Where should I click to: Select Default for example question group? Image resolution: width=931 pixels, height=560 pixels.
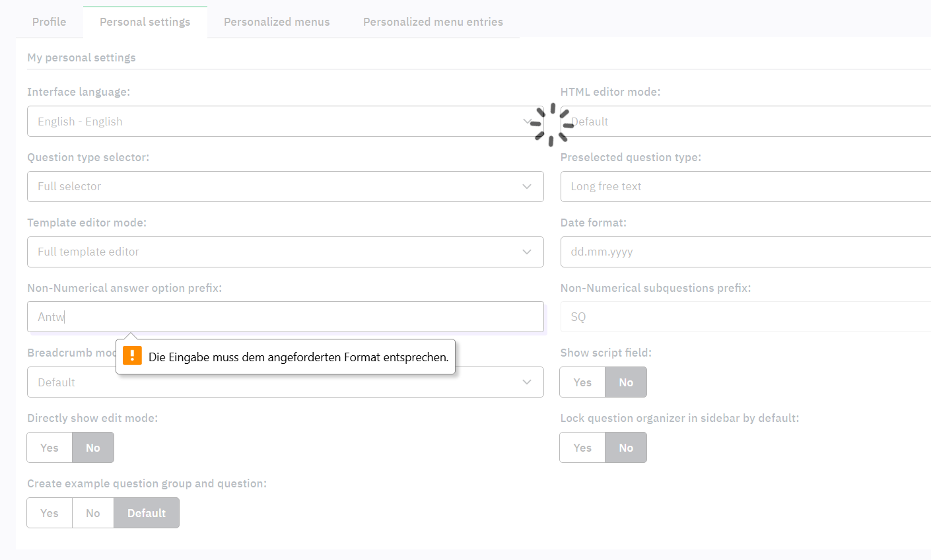pos(147,513)
